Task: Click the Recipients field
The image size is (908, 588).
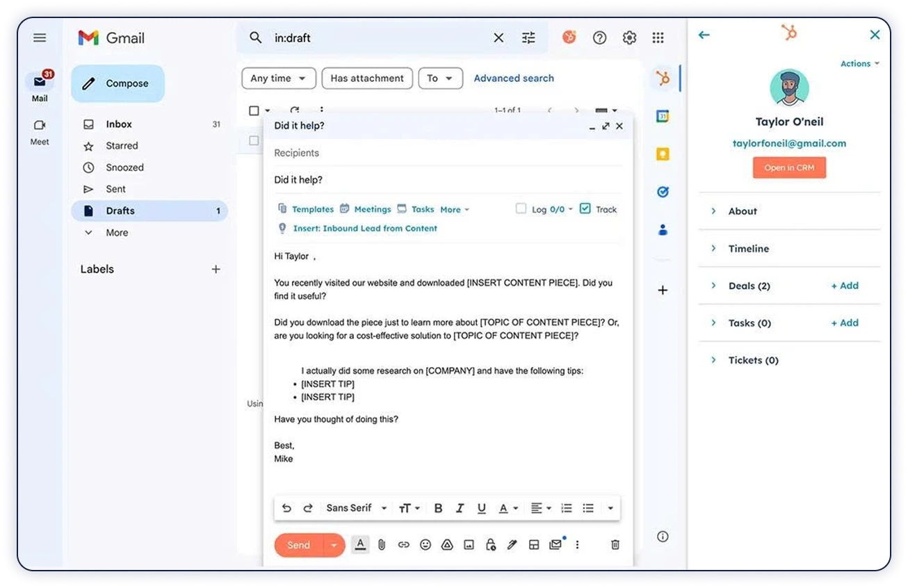Action: 448,153
